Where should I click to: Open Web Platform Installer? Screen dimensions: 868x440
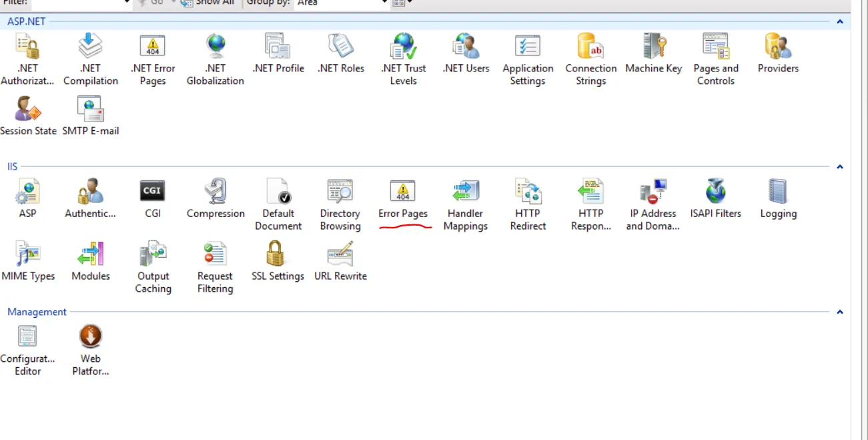[x=91, y=350]
